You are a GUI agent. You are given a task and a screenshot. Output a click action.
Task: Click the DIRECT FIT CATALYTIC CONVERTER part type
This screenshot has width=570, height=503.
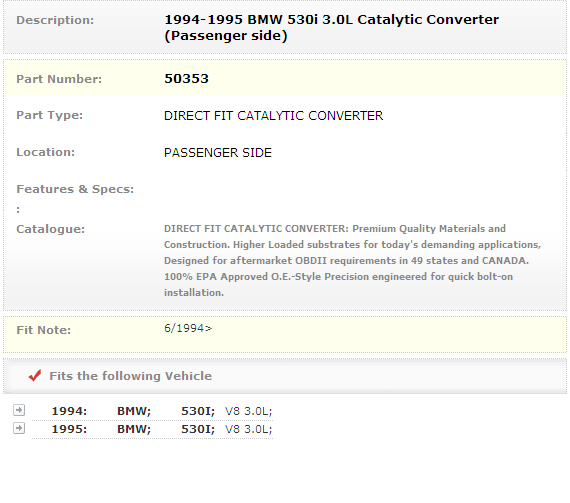pyautogui.click(x=273, y=116)
